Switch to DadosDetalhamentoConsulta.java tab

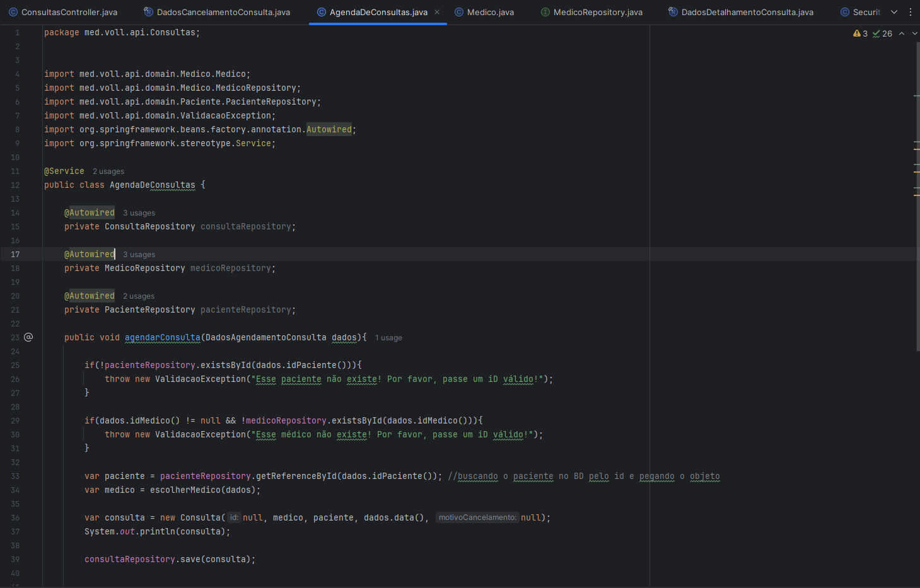741,12
